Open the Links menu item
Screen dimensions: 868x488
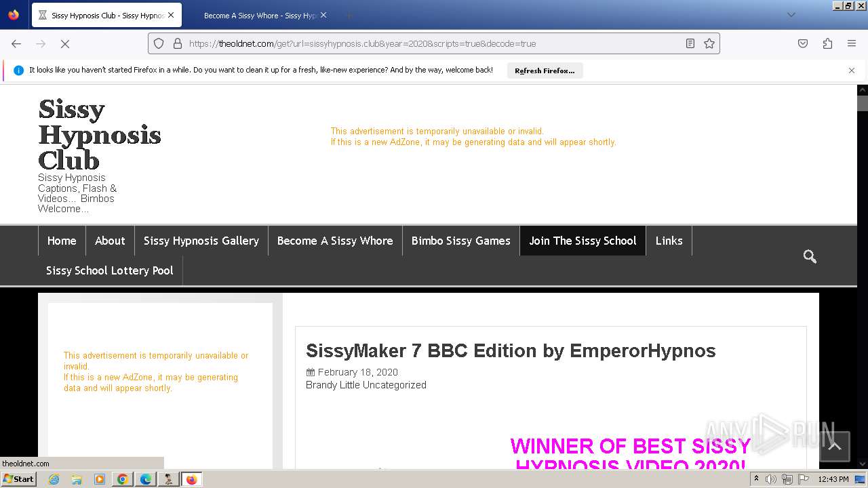tap(669, 241)
